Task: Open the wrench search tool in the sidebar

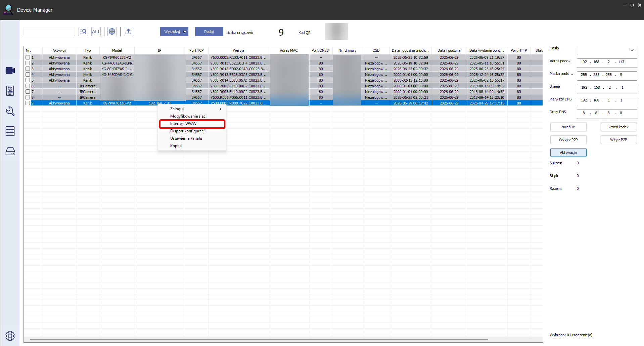Action: 10,111
